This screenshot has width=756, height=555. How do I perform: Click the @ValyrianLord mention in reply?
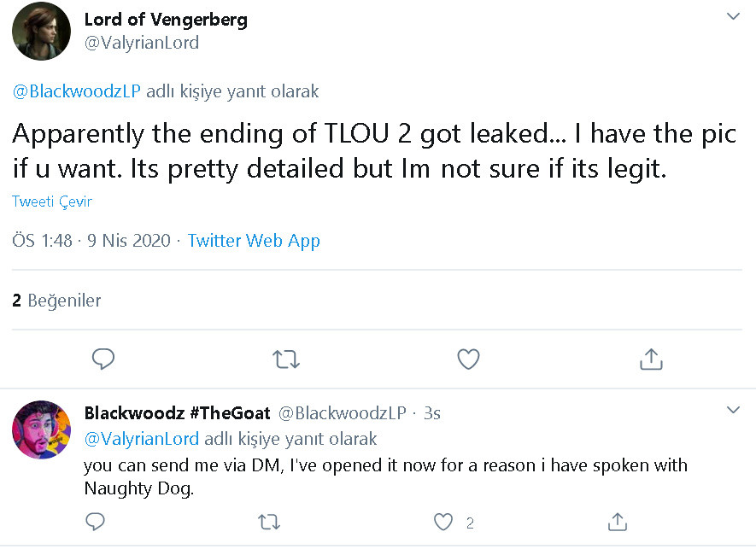point(142,439)
